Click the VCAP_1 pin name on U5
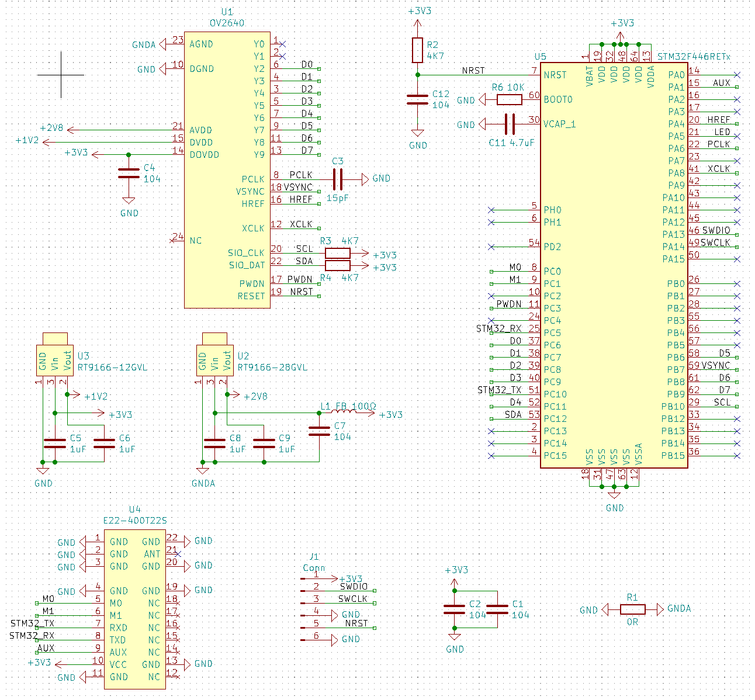The image size is (755, 700). tap(559, 124)
